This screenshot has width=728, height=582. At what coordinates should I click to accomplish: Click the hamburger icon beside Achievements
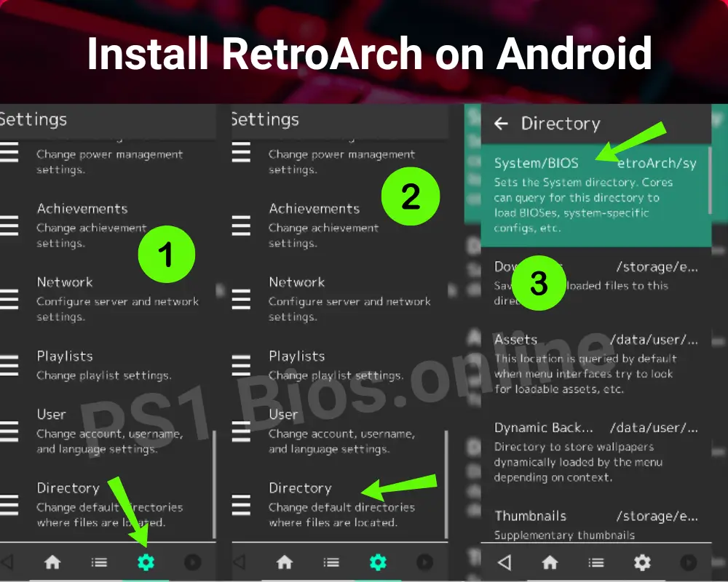[x=9, y=226]
